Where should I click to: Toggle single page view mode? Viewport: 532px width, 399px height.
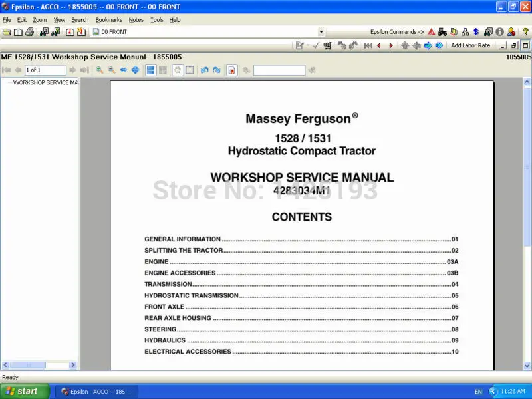[150, 70]
